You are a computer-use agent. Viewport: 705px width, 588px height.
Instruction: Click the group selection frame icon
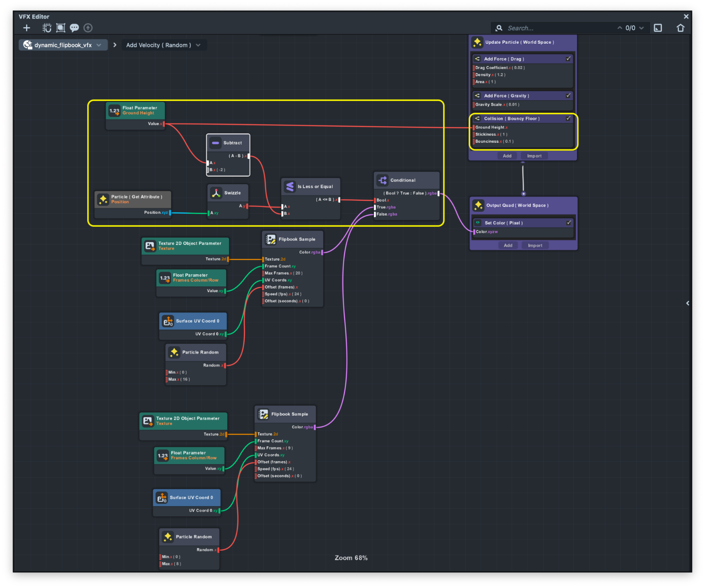(x=61, y=28)
